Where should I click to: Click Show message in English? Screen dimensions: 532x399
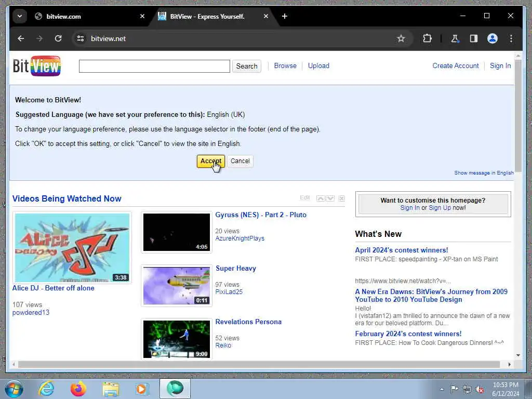click(484, 172)
